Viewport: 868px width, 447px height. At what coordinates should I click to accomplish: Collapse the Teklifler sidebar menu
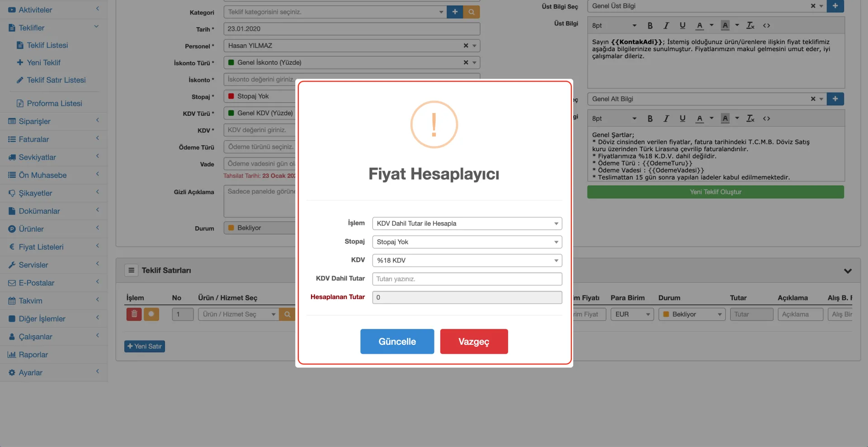[x=96, y=27]
